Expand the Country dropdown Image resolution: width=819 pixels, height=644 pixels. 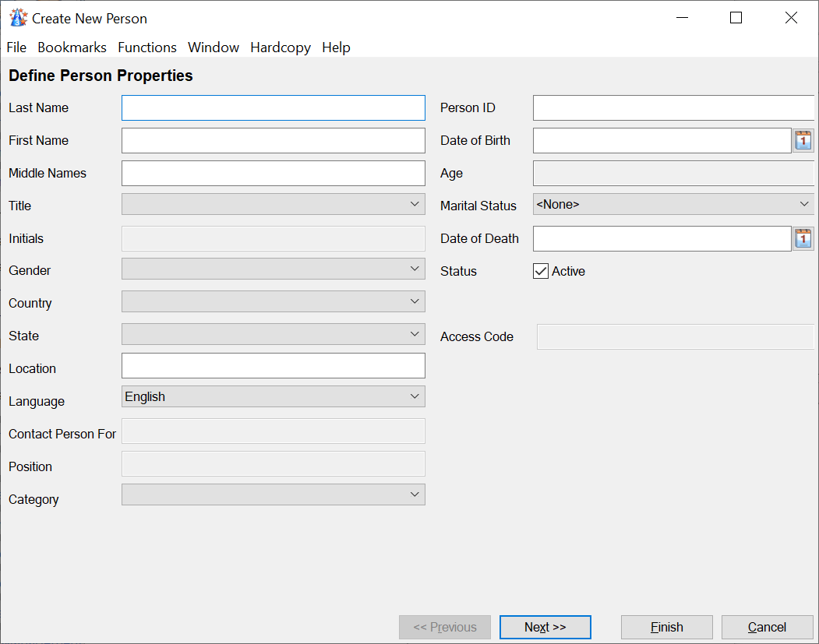273,302
